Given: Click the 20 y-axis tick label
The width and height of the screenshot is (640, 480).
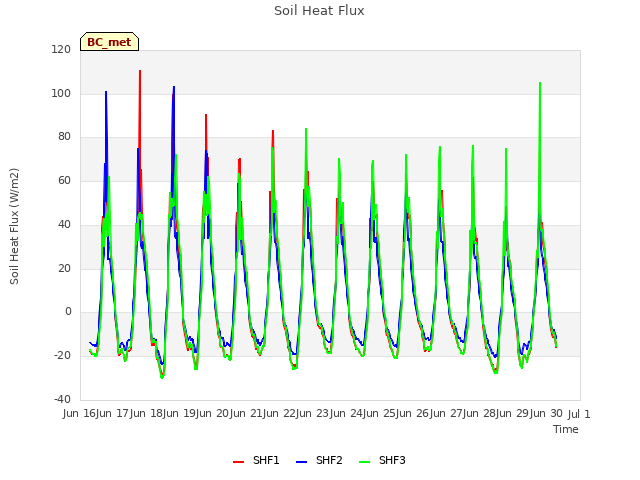Looking at the screenshot, I should [64, 268].
